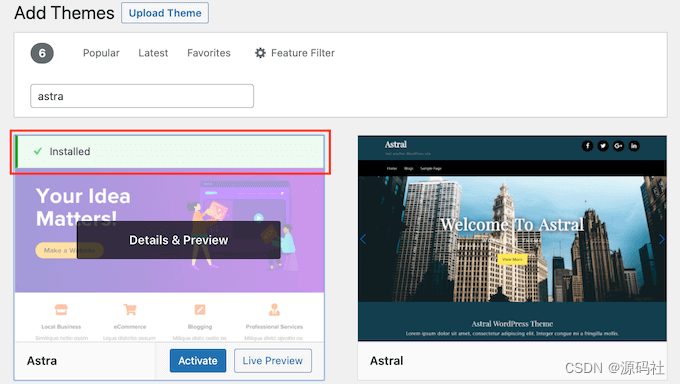The height and width of the screenshot is (384, 680).
Task: Open the Popular themes tab
Action: (101, 53)
